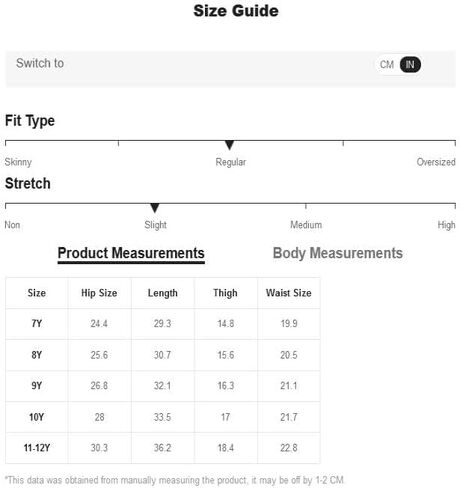The width and height of the screenshot is (460, 488).
Task: Click the Medium stretch label
Action: [306, 225]
